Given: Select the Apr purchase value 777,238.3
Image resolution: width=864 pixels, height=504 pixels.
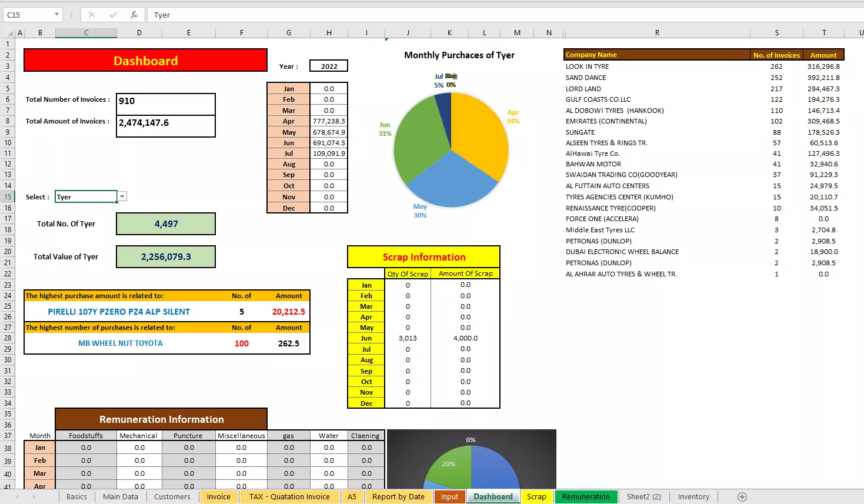Looking at the screenshot, I should 329,121.
